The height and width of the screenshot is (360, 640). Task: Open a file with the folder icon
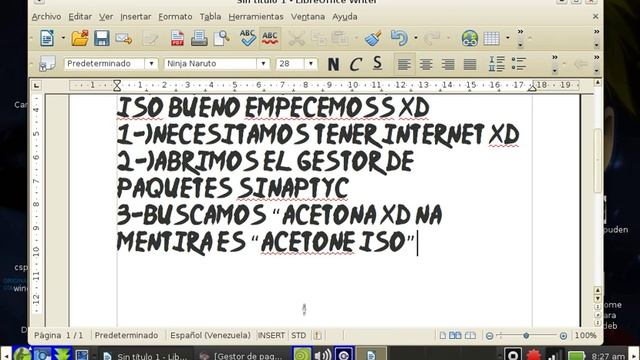pos(80,38)
